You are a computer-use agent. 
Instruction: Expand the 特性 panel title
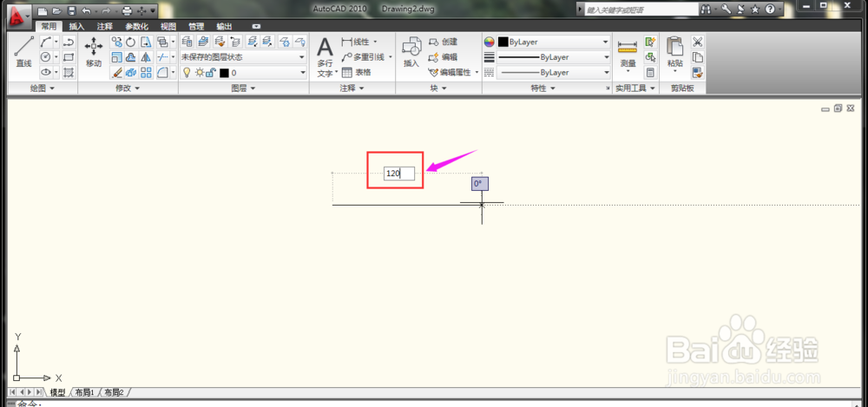(542, 88)
